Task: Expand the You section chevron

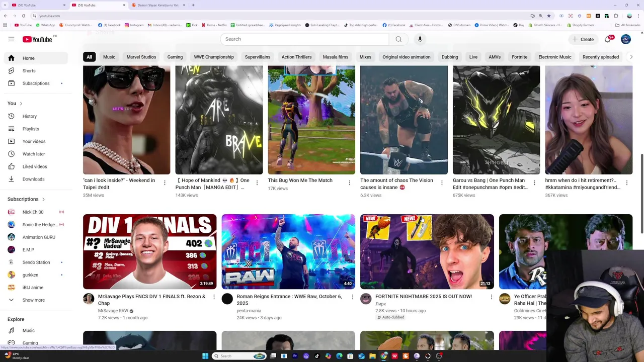Action: [21, 104]
